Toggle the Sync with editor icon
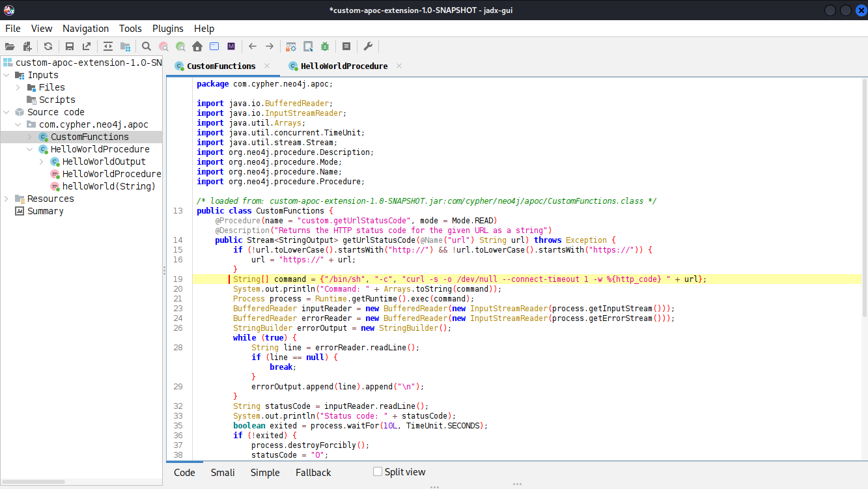Image resolution: width=868 pixels, height=489 pixels. (x=108, y=46)
